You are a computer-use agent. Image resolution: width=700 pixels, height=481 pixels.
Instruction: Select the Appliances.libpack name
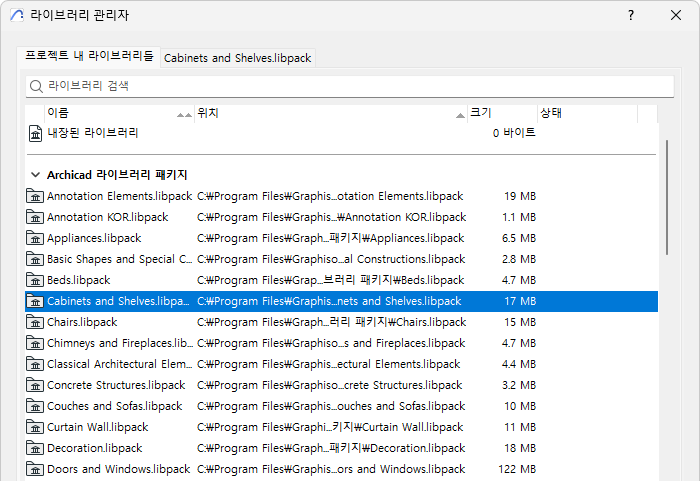click(x=94, y=238)
